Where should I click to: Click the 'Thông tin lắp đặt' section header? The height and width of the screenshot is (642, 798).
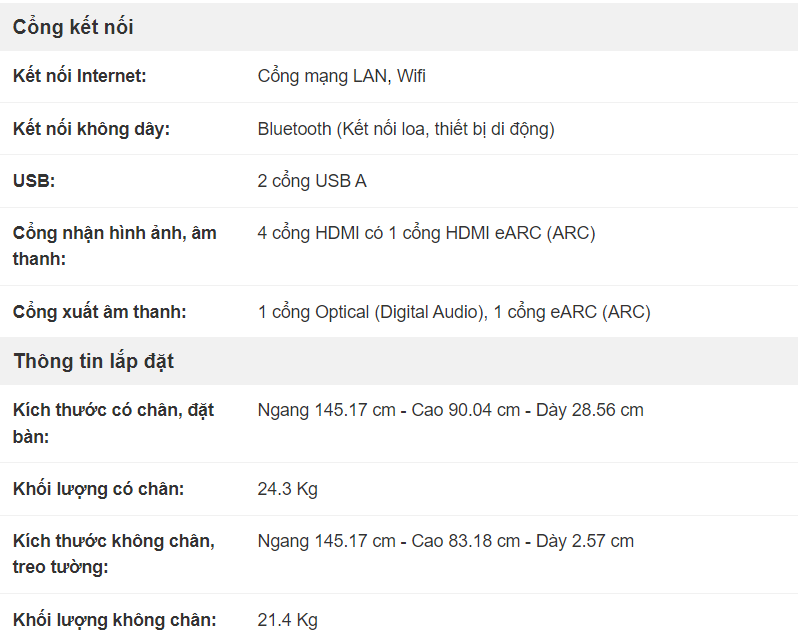pos(94,362)
